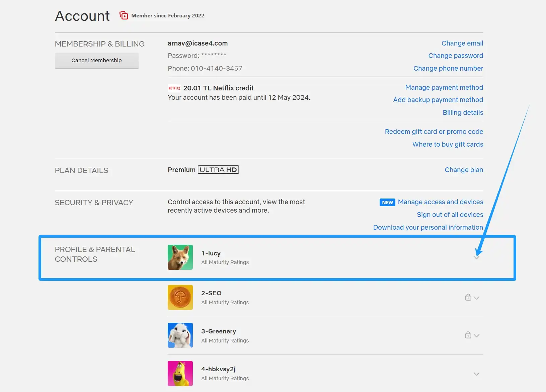Image resolution: width=546 pixels, height=392 pixels.
Task: Click the member since badge icon
Action: 124,15
